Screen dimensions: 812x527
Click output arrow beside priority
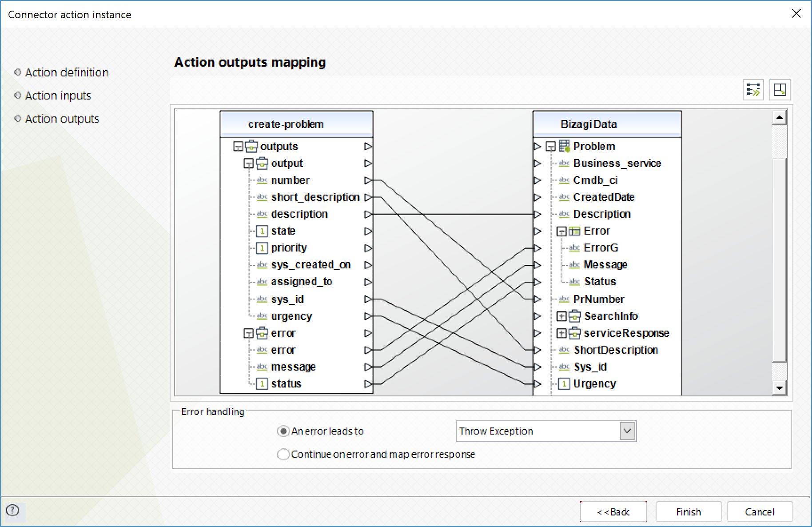click(368, 248)
